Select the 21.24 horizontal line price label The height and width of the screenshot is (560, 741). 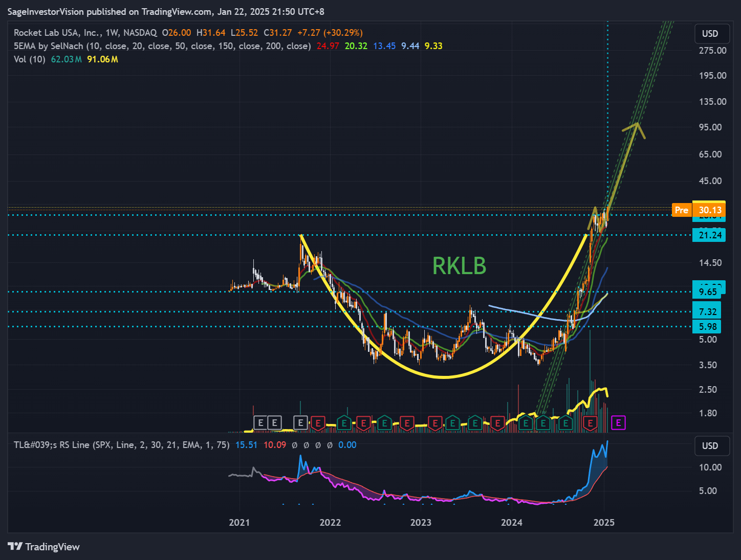pos(709,235)
